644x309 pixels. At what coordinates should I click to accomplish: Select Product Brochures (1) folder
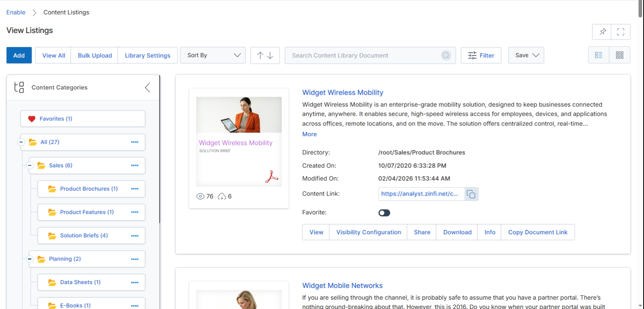click(x=89, y=189)
